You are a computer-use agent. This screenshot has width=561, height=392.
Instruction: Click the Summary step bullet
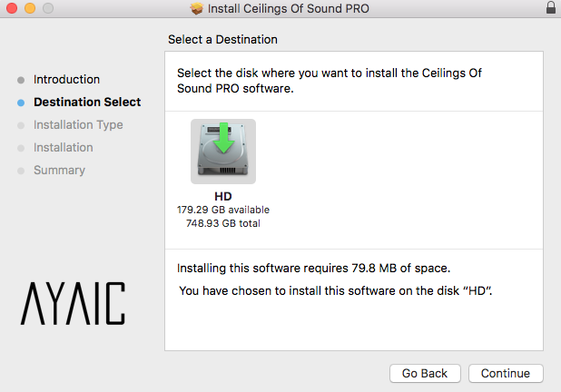click(21, 171)
